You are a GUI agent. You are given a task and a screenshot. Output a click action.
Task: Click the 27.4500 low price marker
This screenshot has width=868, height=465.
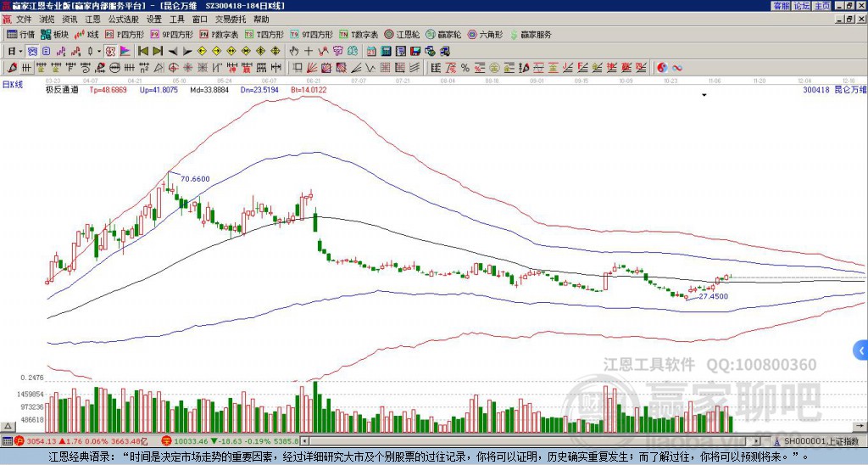pos(713,296)
